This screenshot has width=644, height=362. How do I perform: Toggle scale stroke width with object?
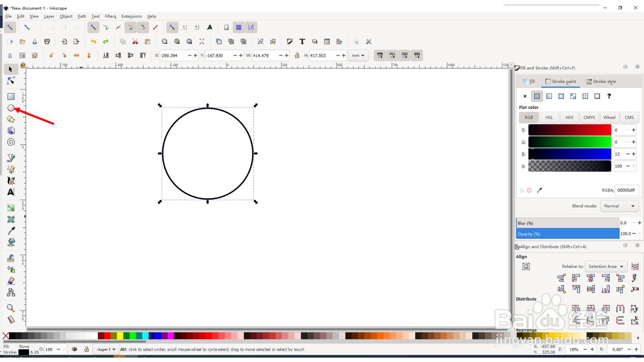[x=380, y=56]
